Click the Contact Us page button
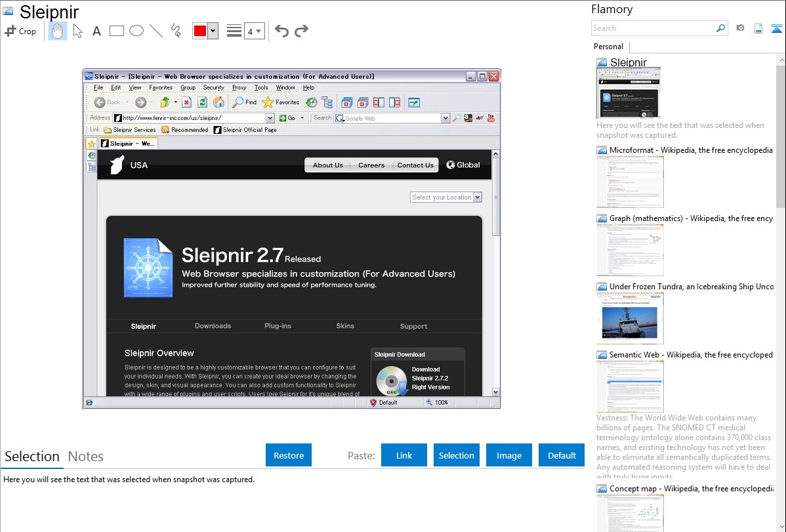Image resolution: width=786 pixels, height=532 pixels. tap(415, 165)
